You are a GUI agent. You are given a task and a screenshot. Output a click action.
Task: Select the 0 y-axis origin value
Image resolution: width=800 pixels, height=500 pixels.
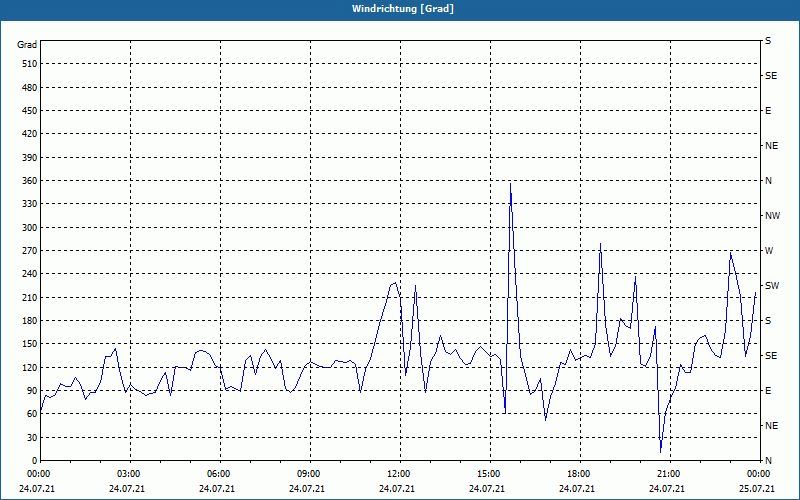pos(35,461)
